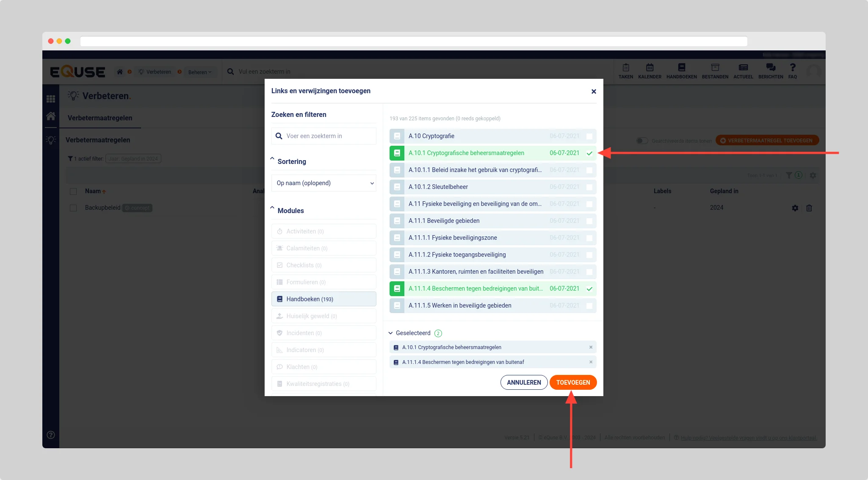Click the trash icon for Backupbeleid row
The image size is (868, 480).
tap(809, 208)
